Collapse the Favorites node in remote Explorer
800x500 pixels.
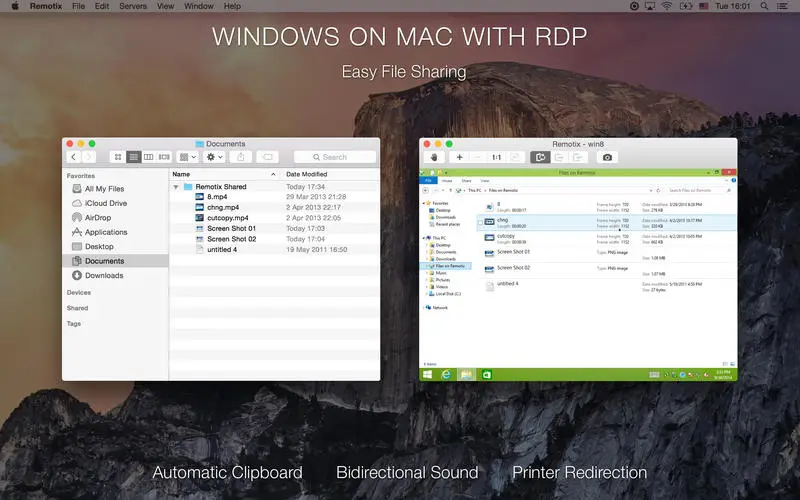pyautogui.click(x=423, y=203)
